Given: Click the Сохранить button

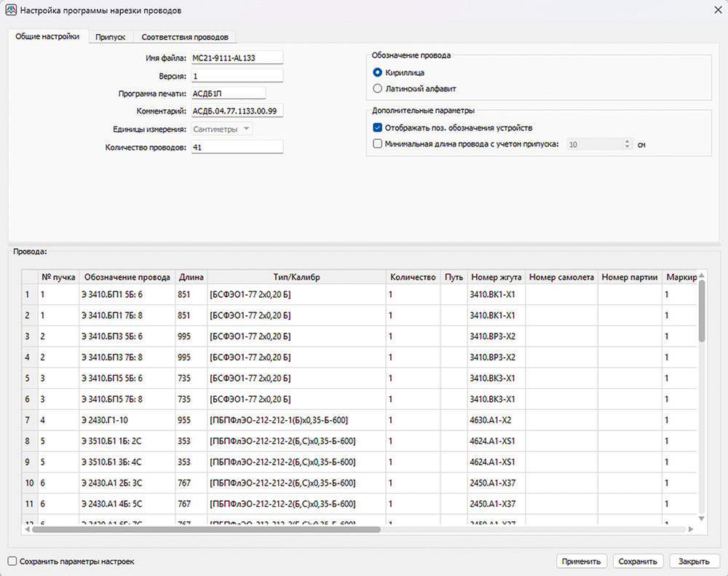Looking at the screenshot, I should click(x=638, y=561).
